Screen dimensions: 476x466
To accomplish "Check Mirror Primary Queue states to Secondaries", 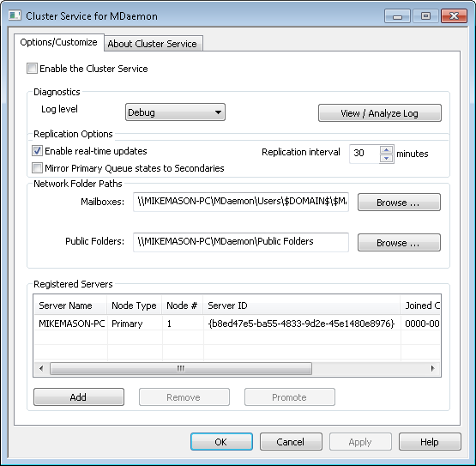I will pos(37,167).
